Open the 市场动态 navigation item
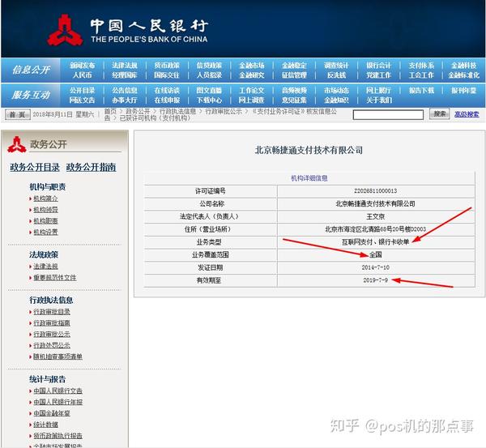 [x=336, y=91]
